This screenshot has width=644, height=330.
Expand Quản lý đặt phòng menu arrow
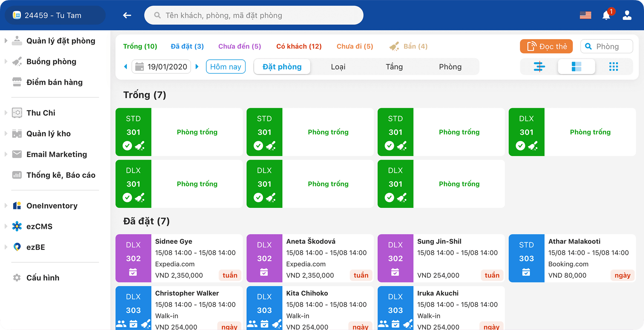[x=6, y=41]
